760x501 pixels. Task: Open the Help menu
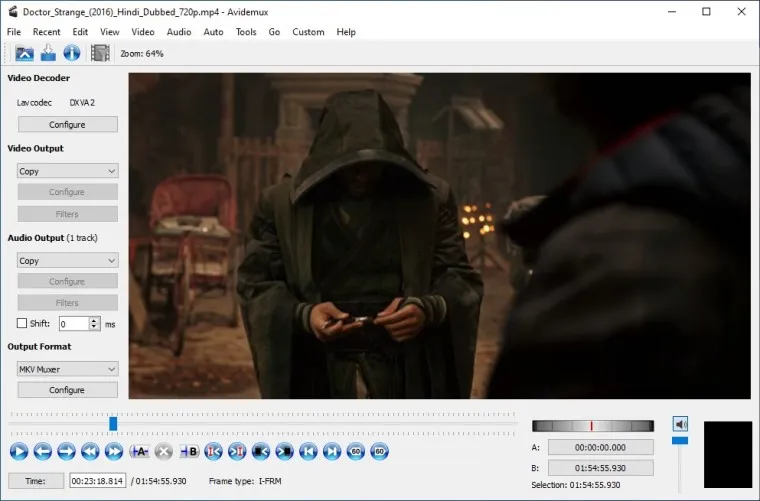coord(346,32)
